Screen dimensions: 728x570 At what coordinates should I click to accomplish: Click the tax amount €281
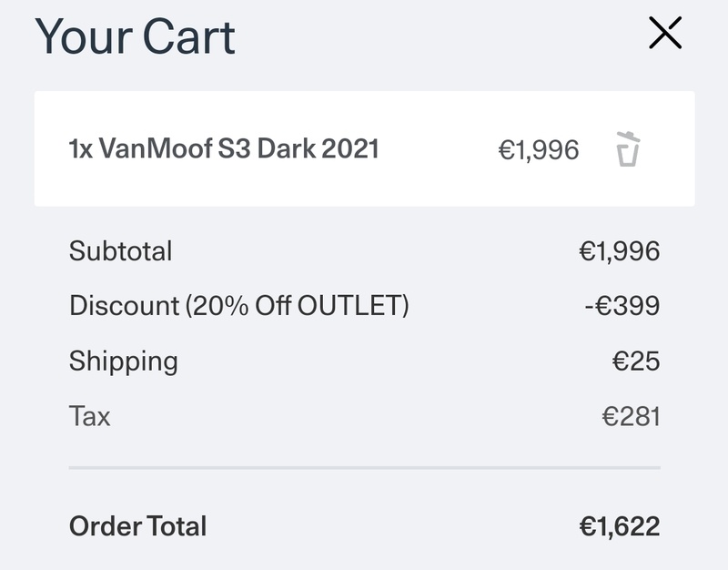click(631, 416)
